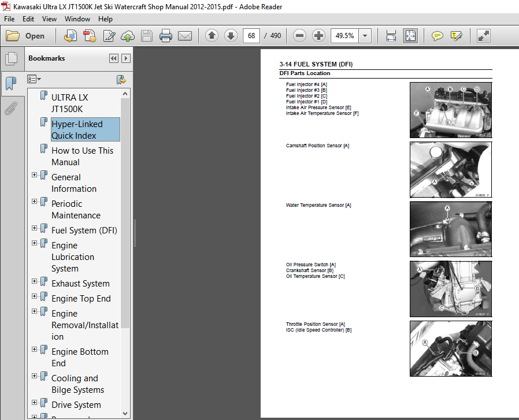Click the page number field showing 68
This screenshot has height=420, width=519.
point(251,36)
